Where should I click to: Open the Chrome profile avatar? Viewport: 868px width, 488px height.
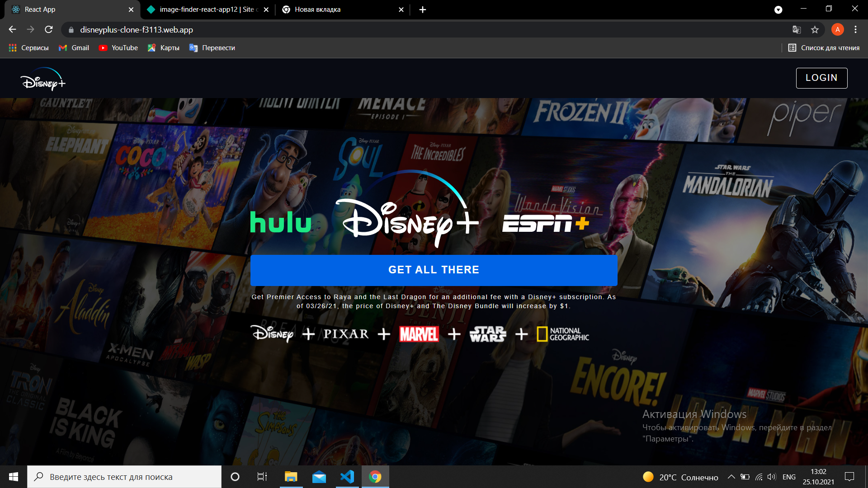point(838,30)
